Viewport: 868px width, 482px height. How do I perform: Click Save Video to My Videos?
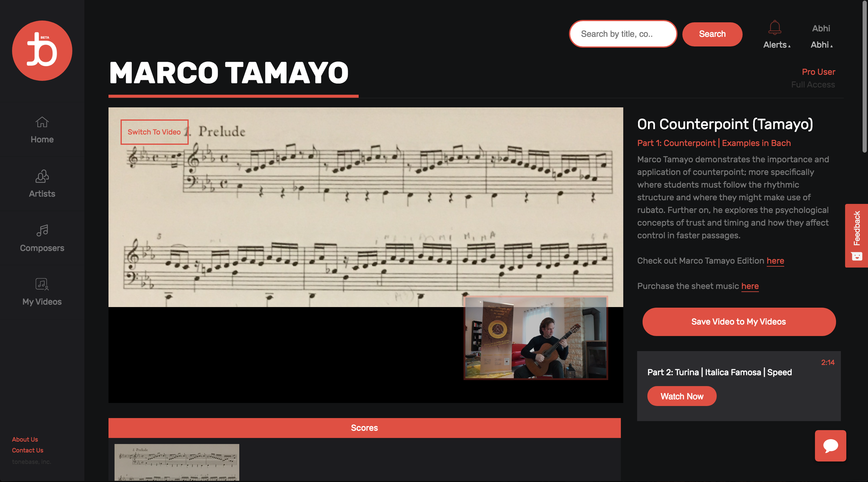coord(739,322)
